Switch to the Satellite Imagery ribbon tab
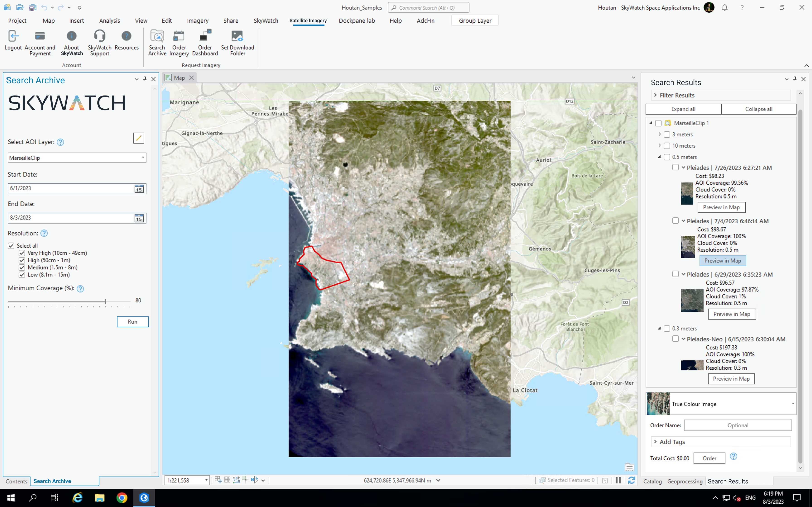The height and width of the screenshot is (507, 812). coord(308,20)
